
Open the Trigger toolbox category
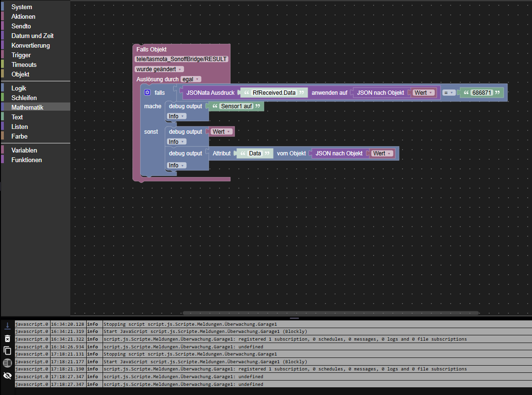[35, 55]
